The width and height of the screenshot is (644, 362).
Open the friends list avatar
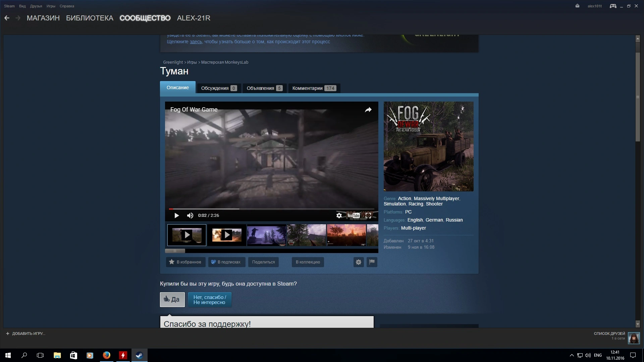[x=634, y=338]
